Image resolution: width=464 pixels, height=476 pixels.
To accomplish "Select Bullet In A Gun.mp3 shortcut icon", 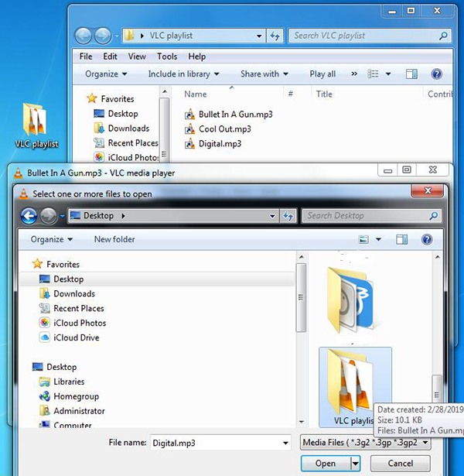I will [189, 115].
